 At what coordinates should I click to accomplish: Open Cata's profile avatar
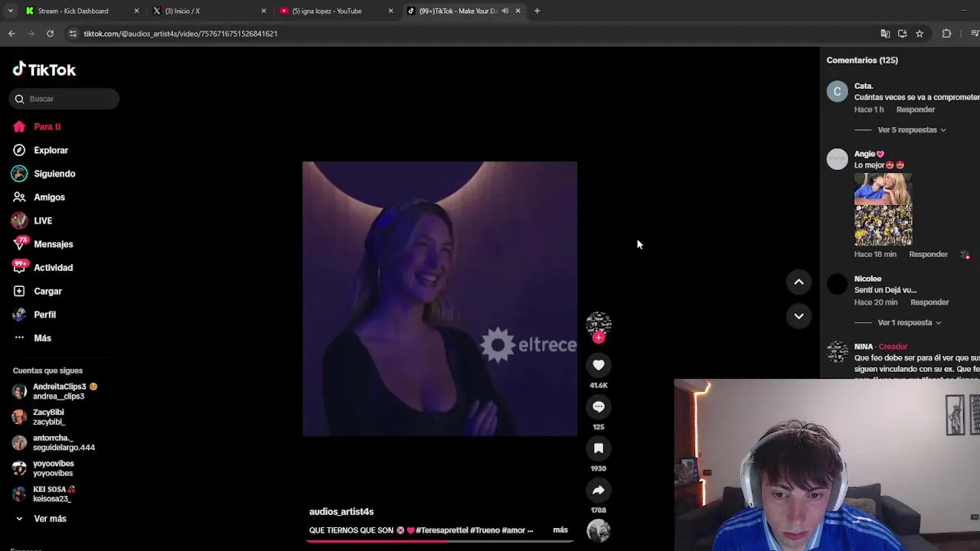tap(838, 92)
